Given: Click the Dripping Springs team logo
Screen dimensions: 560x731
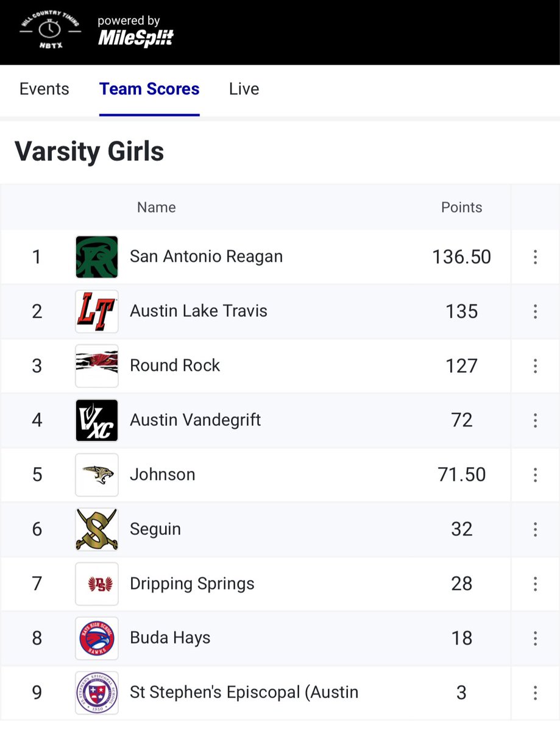Looking at the screenshot, I should 97,584.
